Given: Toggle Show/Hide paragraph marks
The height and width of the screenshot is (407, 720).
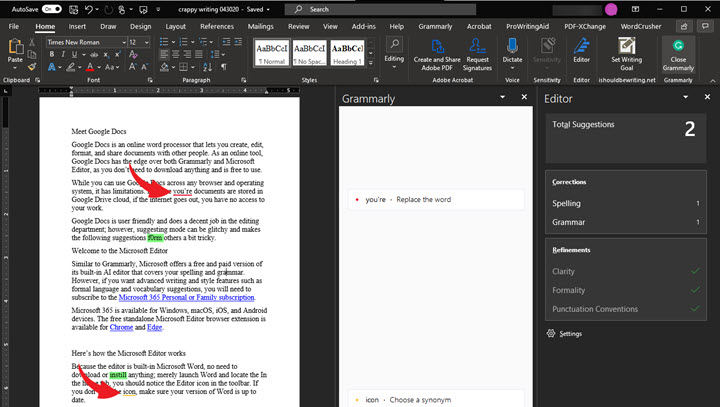Looking at the screenshot, I should [x=224, y=67].
